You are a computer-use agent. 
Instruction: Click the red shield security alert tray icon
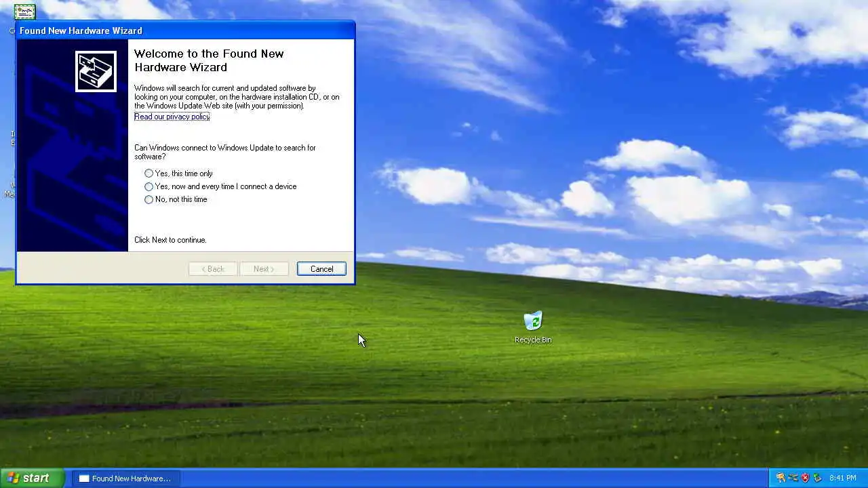(806, 478)
